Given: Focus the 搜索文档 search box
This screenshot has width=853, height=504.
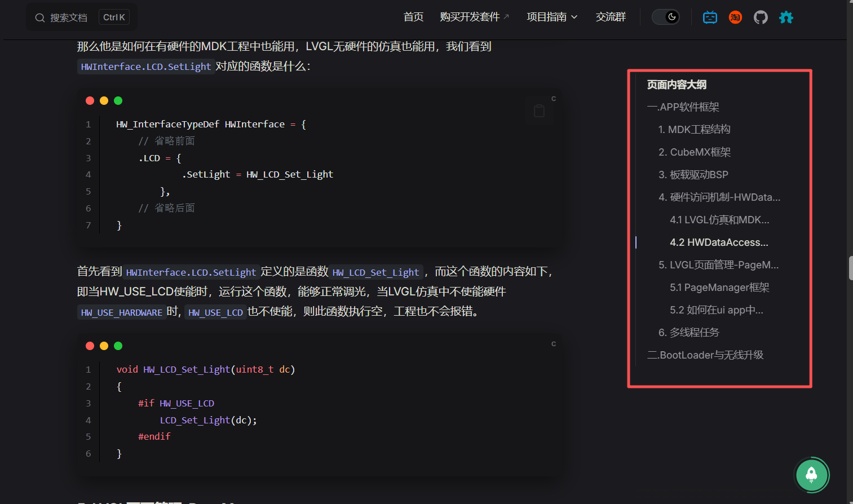Looking at the screenshot, I should (82, 17).
